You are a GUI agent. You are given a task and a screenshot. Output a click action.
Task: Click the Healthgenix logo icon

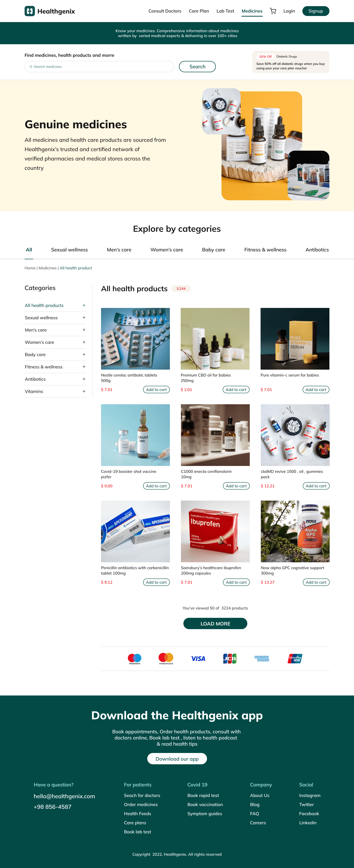point(30,11)
